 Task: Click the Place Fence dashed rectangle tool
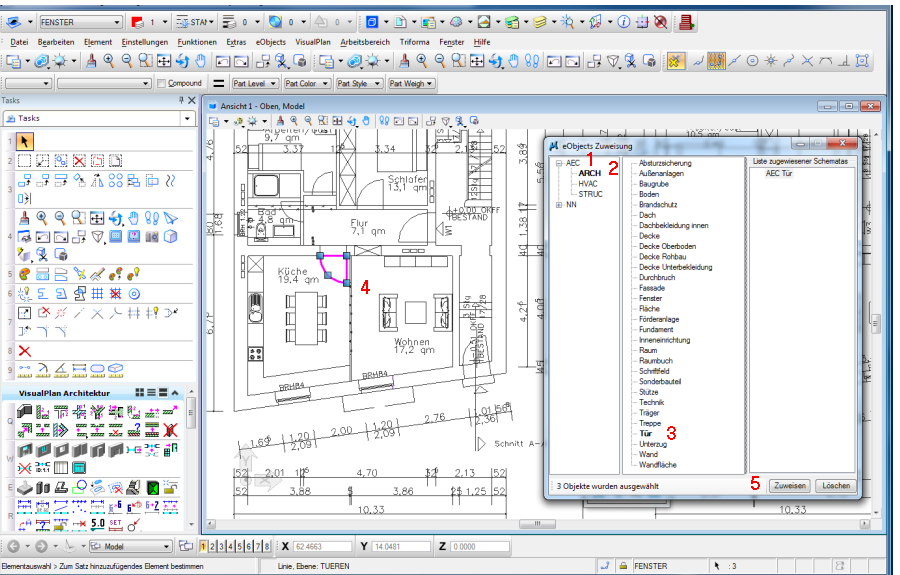coord(25,161)
